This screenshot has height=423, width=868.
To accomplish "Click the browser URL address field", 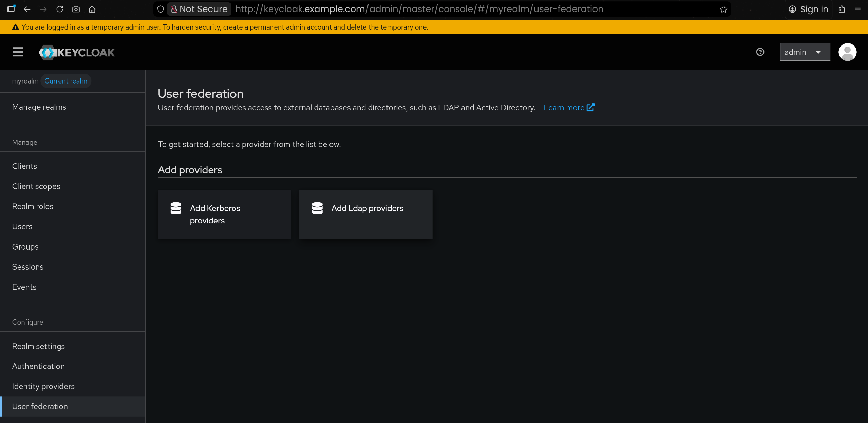I will point(419,9).
